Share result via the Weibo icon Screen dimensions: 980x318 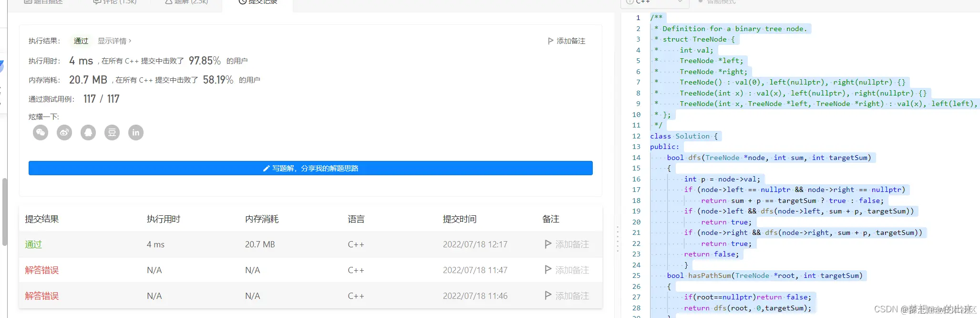[x=64, y=132]
